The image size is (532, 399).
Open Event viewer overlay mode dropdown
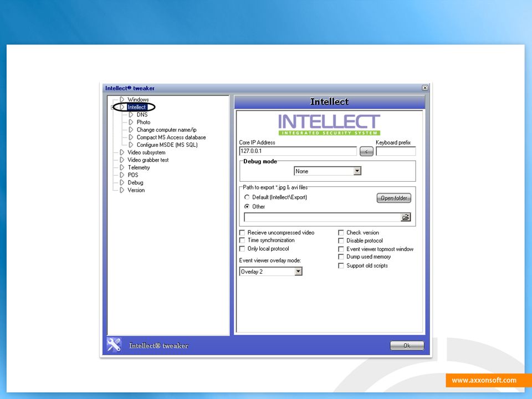(298, 272)
